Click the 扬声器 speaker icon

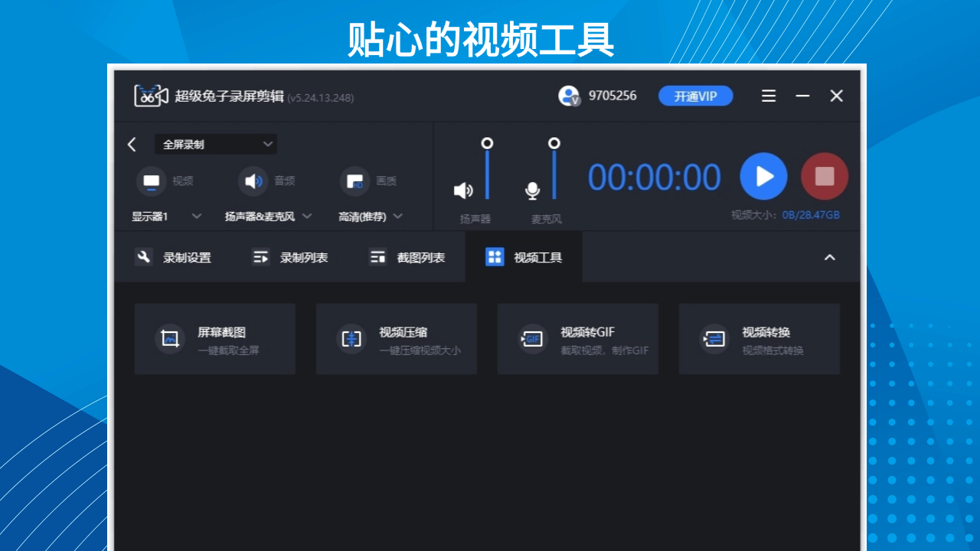[x=463, y=192]
